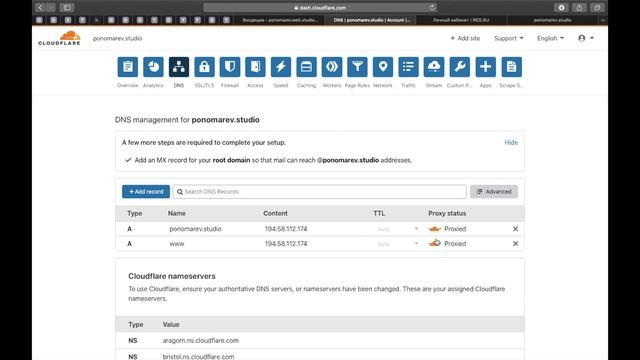The height and width of the screenshot is (360, 640).
Task: Click the Add site link
Action: [465, 38]
